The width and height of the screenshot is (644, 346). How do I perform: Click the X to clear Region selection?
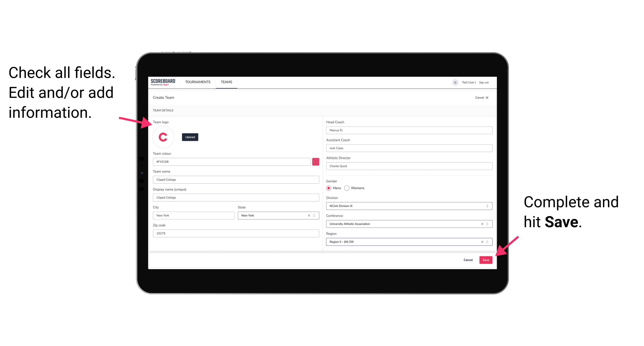click(482, 242)
